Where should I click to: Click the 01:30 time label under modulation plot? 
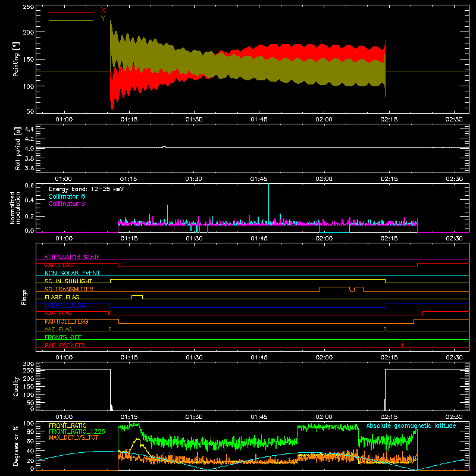194,239
